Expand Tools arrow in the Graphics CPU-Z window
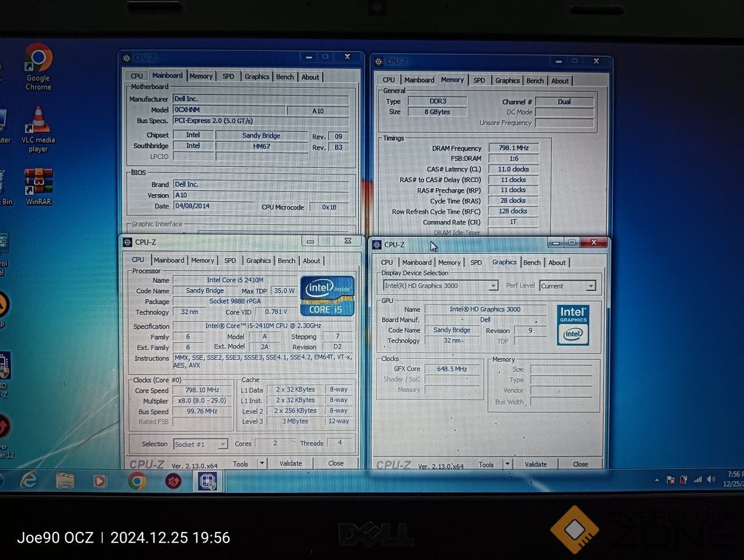The width and height of the screenshot is (744, 560). tap(508, 464)
